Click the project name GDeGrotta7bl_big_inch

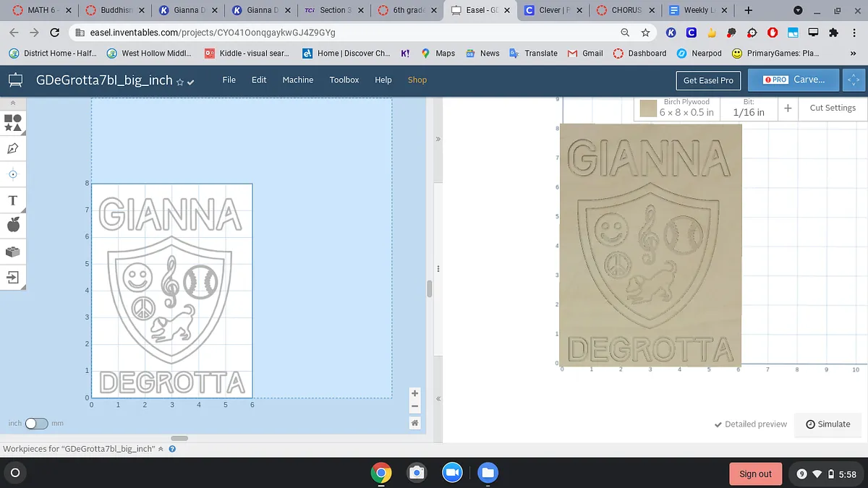pyautogui.click(x=104, y=81)
